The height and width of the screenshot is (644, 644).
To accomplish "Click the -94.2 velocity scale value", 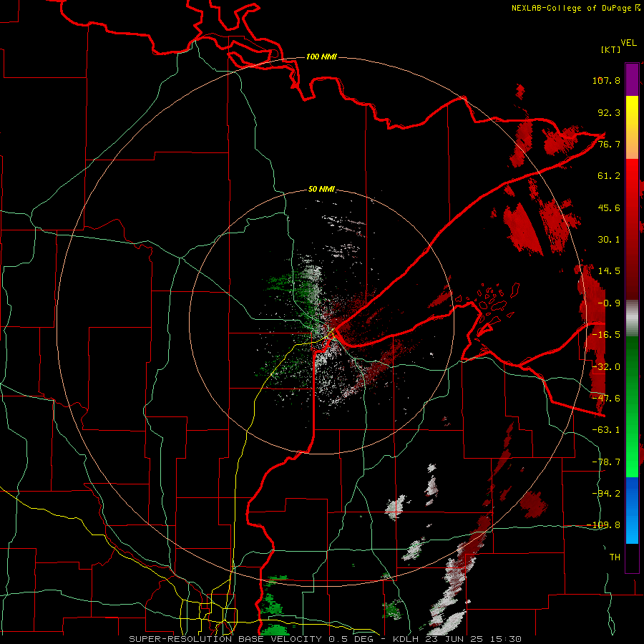I will pyautogui.click(x=606, y=493).
